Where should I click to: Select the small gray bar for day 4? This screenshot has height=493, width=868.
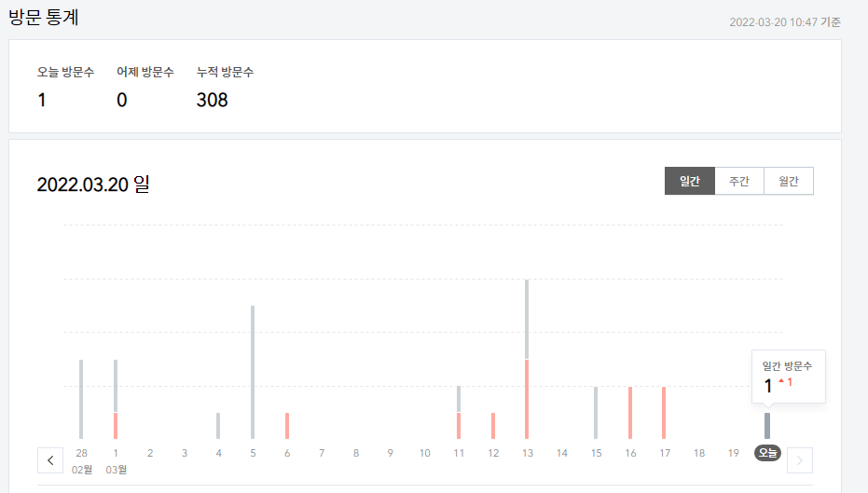pos(218,426)
